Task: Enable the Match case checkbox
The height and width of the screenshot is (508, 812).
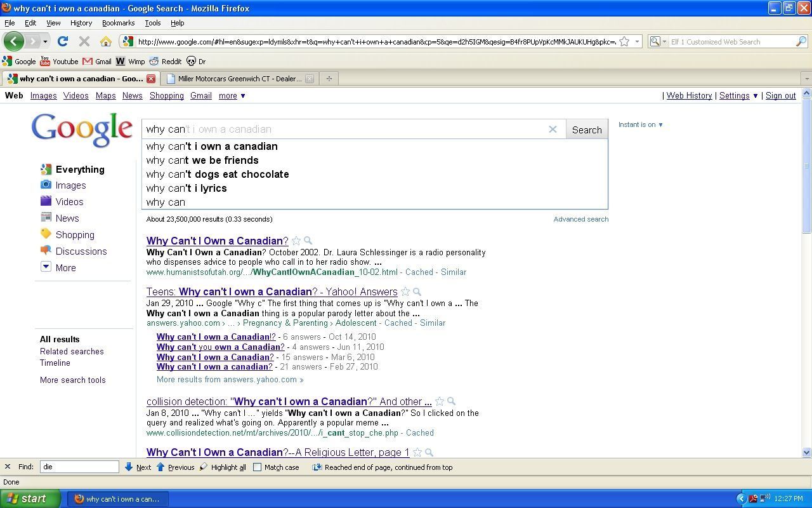Action: pos(257,467)
